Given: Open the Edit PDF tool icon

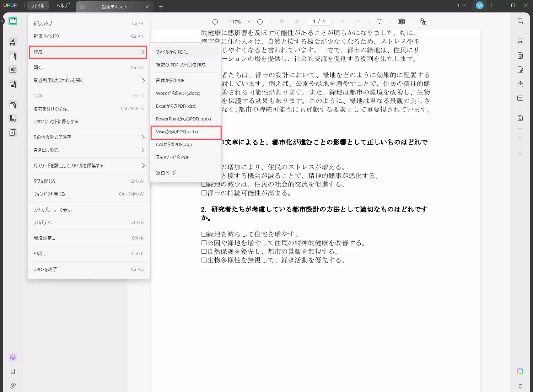Looking at the screenshot, I should [x=13, y=56].
